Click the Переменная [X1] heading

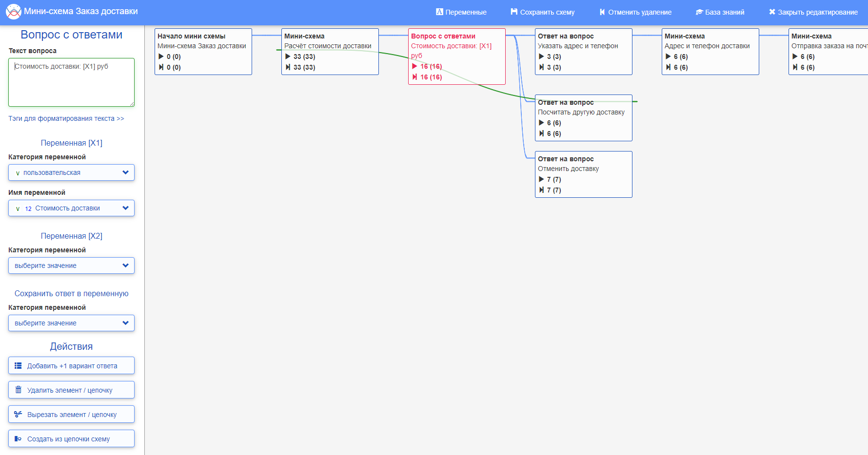point(72,143)
